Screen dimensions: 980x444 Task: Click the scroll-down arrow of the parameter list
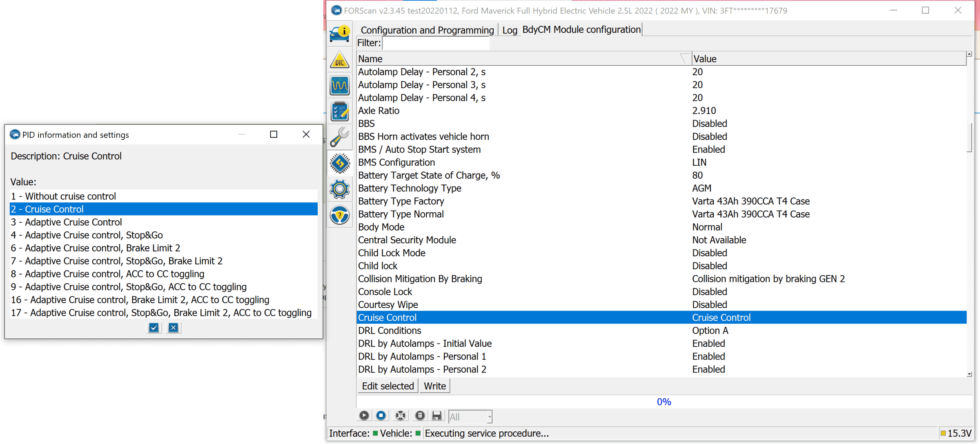pos(969,374)
